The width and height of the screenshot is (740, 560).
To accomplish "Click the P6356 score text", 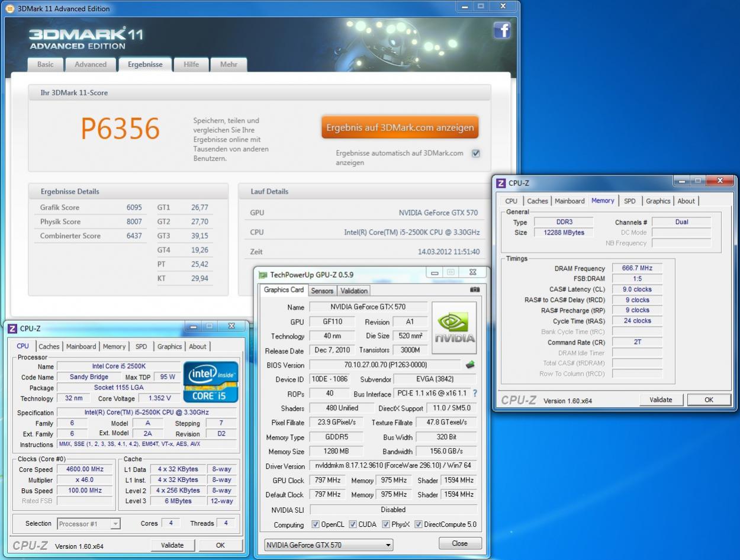I will tap(120, 128).
